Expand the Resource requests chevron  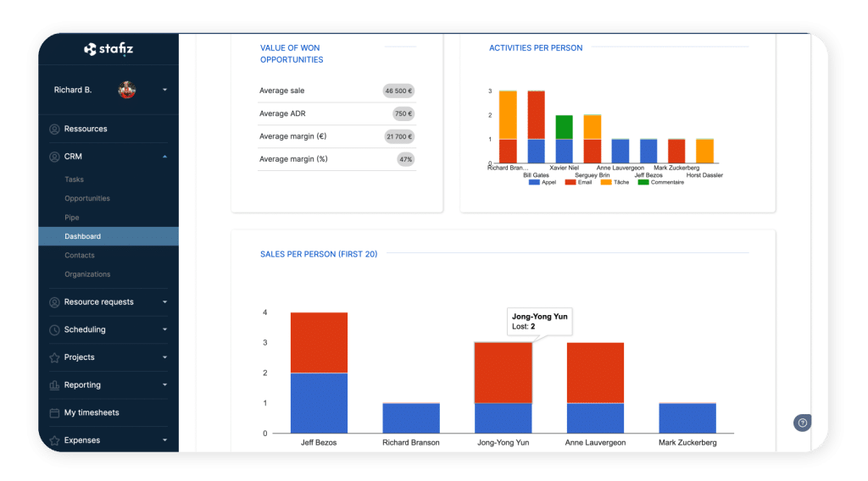165,301
